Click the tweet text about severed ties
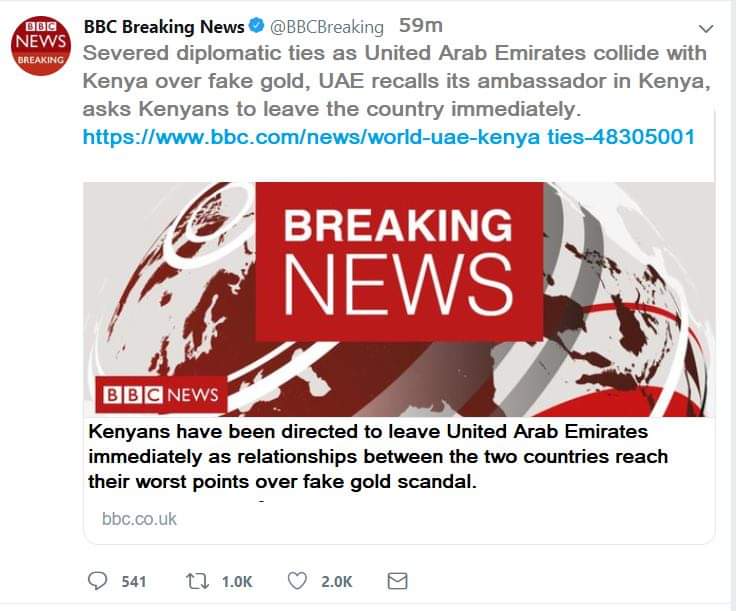Viewport: 736px width, 611px height. pyautogui.click(x=395, y=79)
